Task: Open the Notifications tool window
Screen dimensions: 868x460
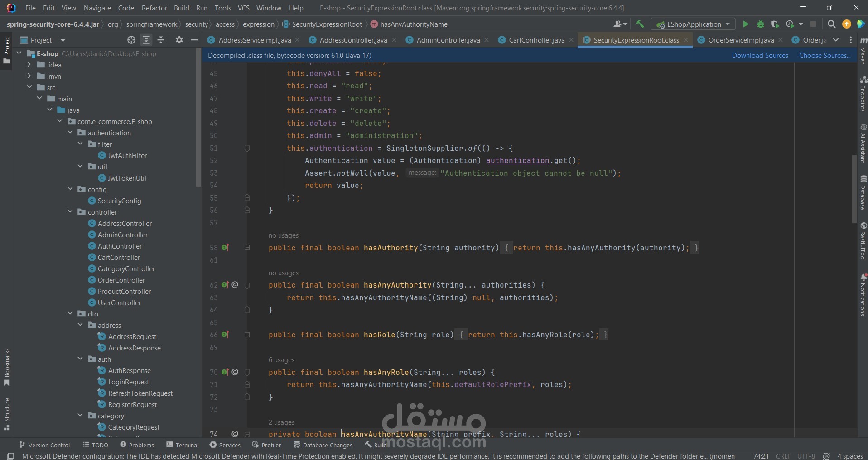Action: click(x=863, y=294)
